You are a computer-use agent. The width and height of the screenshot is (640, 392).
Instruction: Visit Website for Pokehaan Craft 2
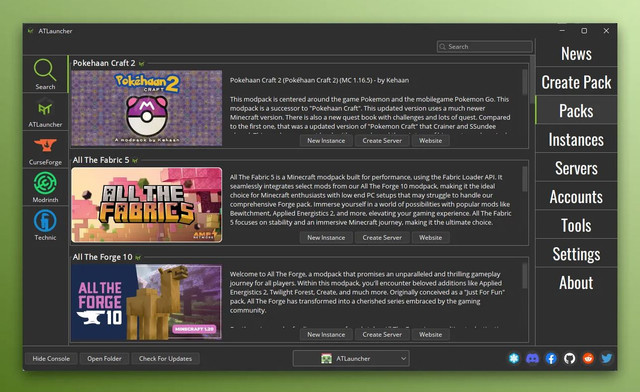click(x=430, y=140)
